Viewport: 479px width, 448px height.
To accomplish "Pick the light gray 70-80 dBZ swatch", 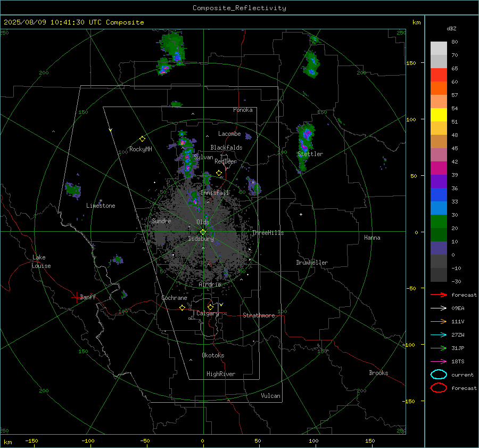I will [x=439, y=48].
